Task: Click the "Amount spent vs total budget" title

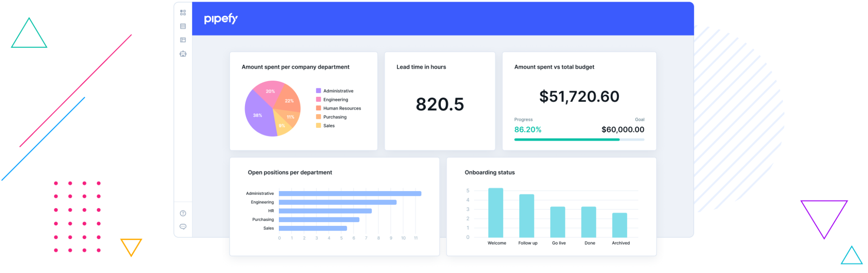Action: [x=554, y=67]
